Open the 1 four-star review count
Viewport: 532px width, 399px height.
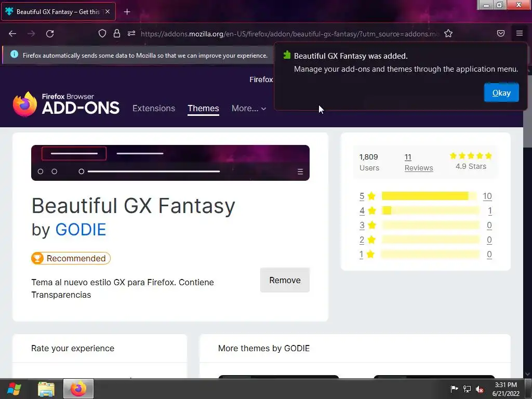489,211
